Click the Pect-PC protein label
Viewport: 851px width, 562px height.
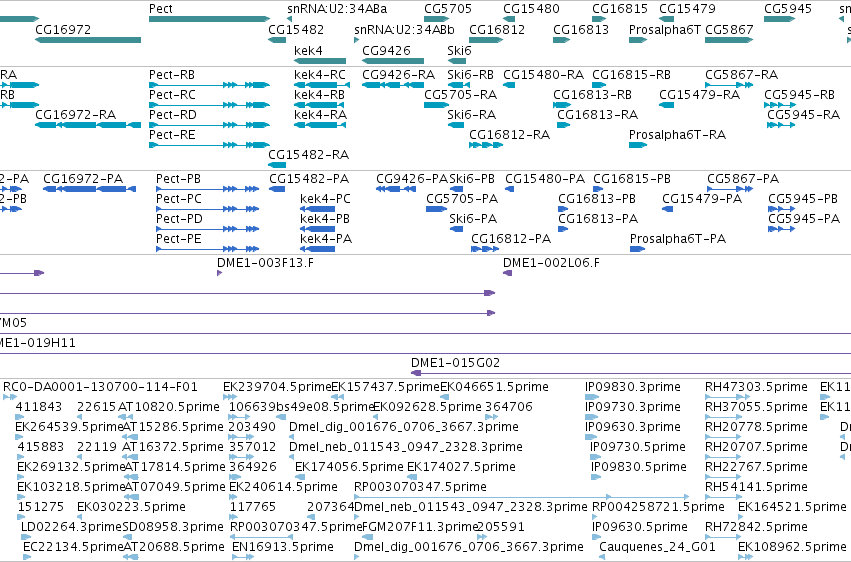pyautogui.click(x=179, y=199)
